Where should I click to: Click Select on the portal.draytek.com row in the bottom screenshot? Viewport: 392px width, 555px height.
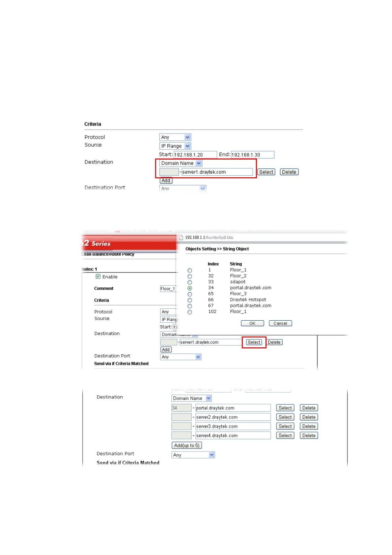point(285,408)
